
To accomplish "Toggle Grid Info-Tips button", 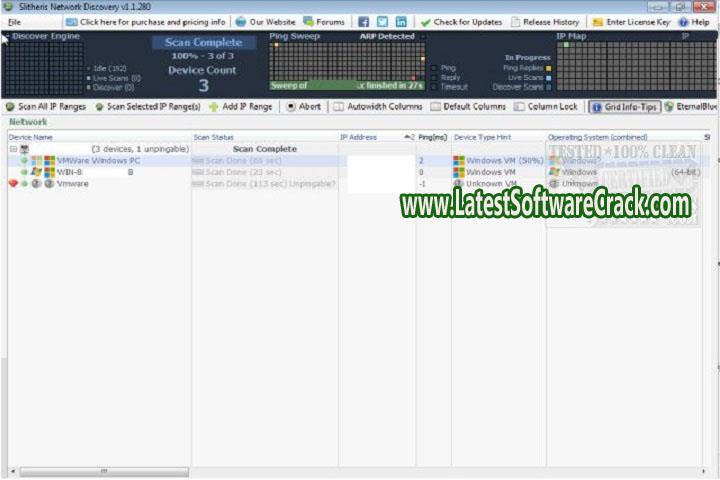I will coord(624,107).
